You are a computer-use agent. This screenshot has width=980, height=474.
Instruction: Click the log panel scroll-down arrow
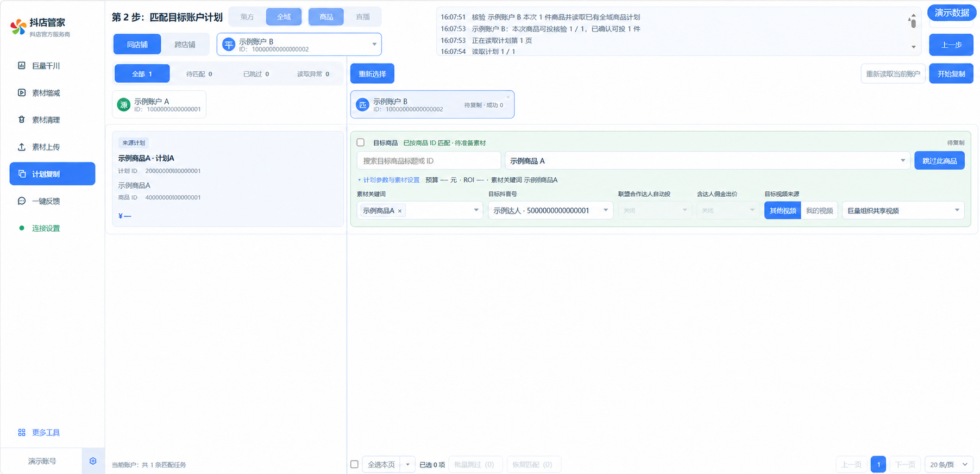913,47
